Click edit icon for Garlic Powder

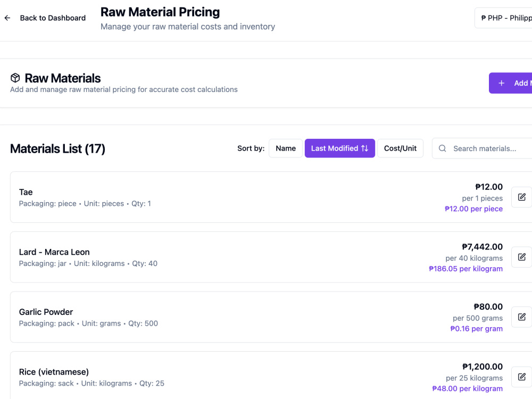coord(521,317)
